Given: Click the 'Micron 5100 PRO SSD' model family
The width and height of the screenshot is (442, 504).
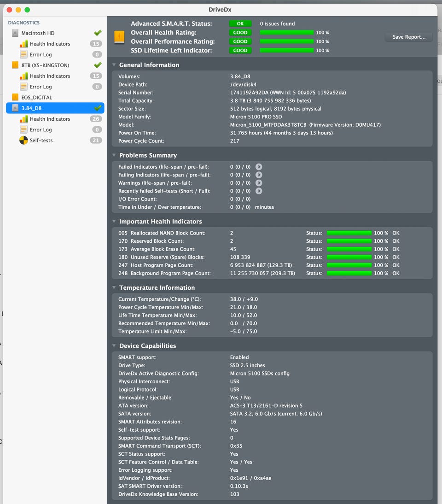Looking at the screenshot, I should tap(256, 117).
